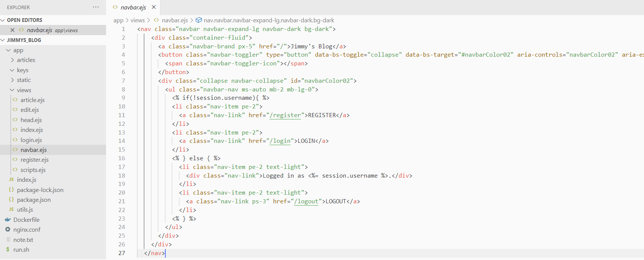Collapse the JIMMYS_BLOG project section
Screen dimensions: 644x260
coord(3,40)
